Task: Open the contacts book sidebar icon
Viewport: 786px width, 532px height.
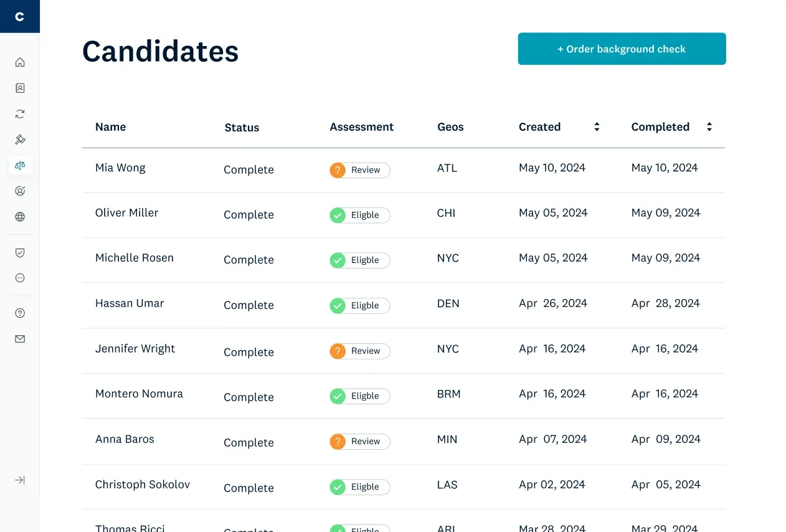Action: click(x=20, y=88)
